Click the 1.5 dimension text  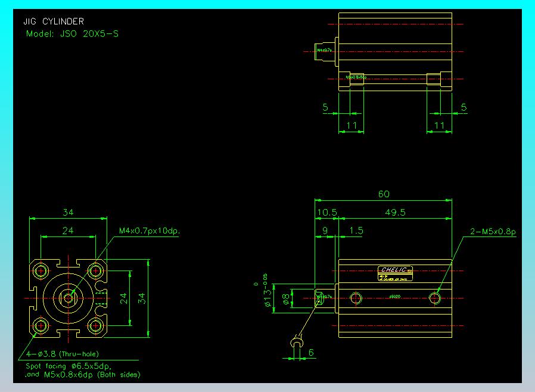click(x=356, y=231)
